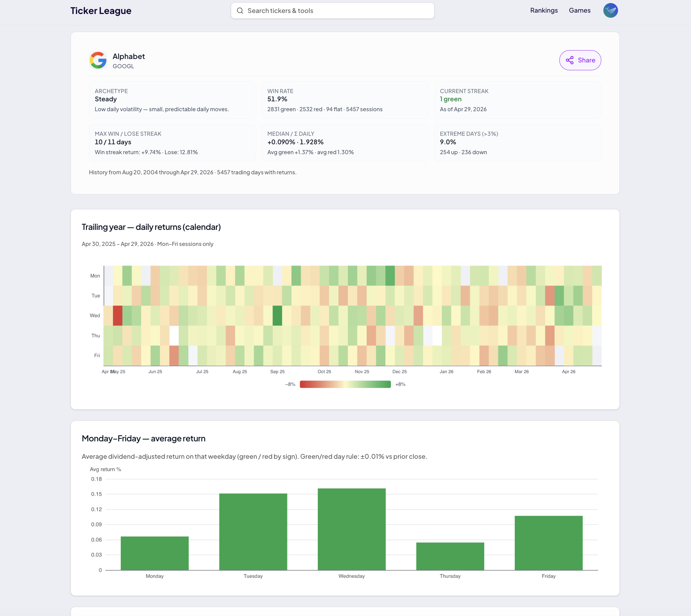
Task: Open the Games page
Action: pyautogui.click(x=580, y=11)
